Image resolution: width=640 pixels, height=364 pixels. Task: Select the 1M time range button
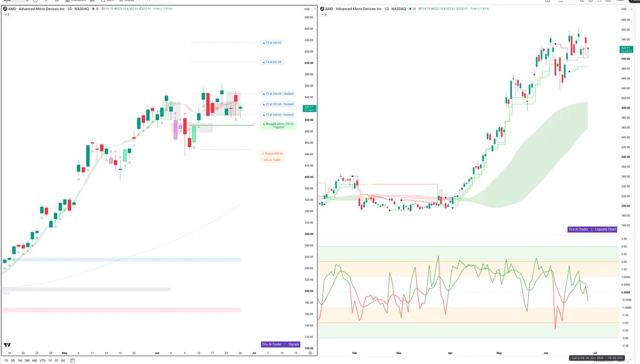coord(20,360)
